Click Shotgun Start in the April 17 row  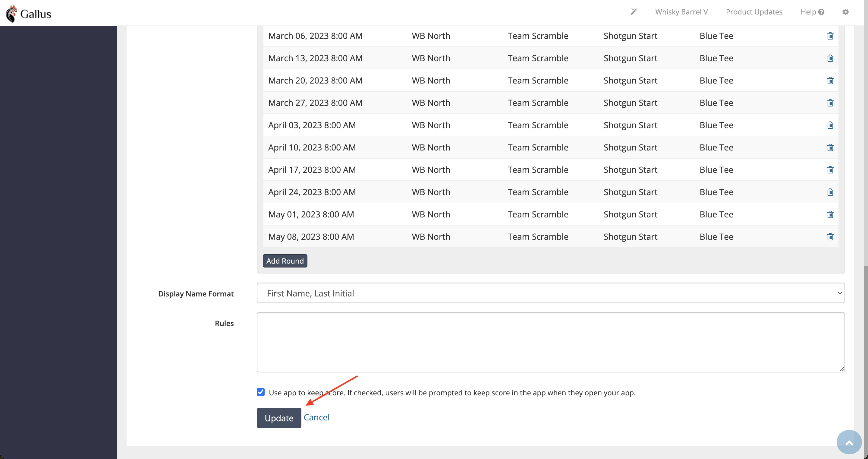click(x=630, y=170)
